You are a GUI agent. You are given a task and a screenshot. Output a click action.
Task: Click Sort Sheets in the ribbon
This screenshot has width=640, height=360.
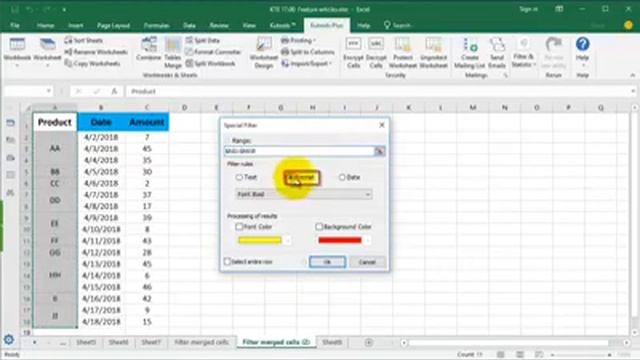pyautogui.click(x=84, y=40)
